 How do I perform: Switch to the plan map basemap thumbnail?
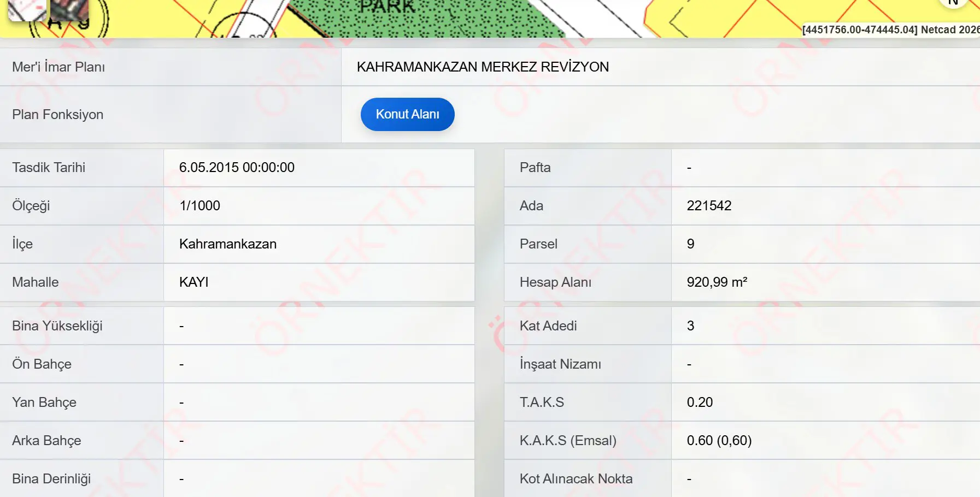[27, 9]
